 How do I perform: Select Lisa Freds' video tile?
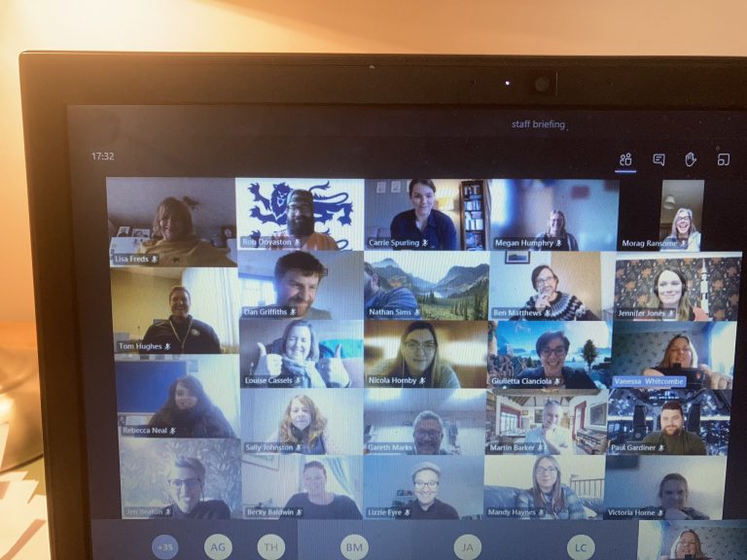pyautogui.click(x=171, y=222)
